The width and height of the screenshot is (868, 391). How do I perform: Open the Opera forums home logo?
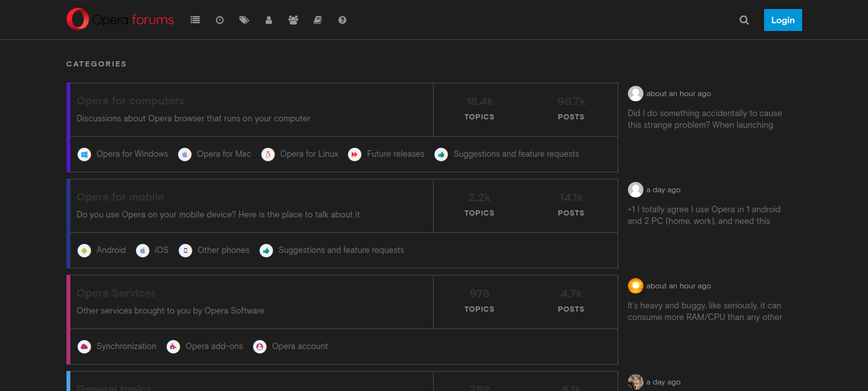click(120, 19)
